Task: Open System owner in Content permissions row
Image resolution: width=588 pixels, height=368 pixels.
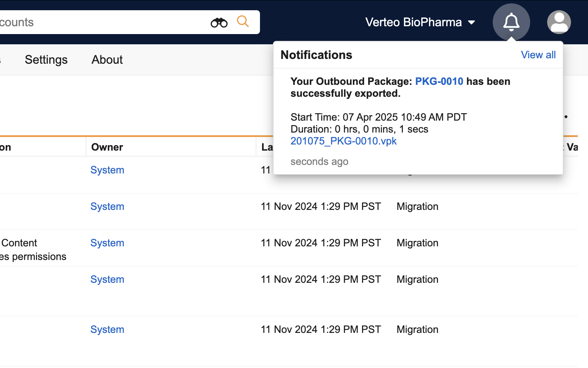Action: click(107, 243)
